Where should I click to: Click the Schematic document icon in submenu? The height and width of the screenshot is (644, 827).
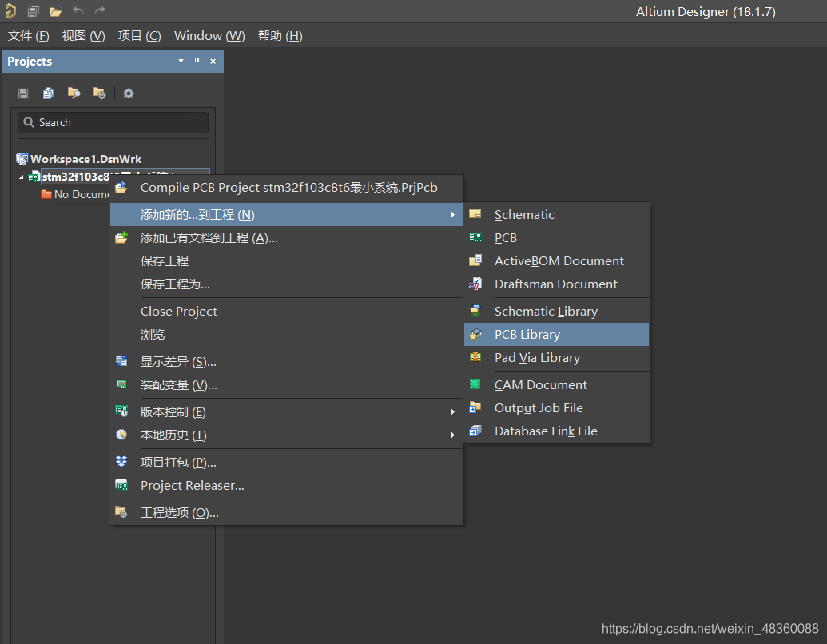click(475, 214)
